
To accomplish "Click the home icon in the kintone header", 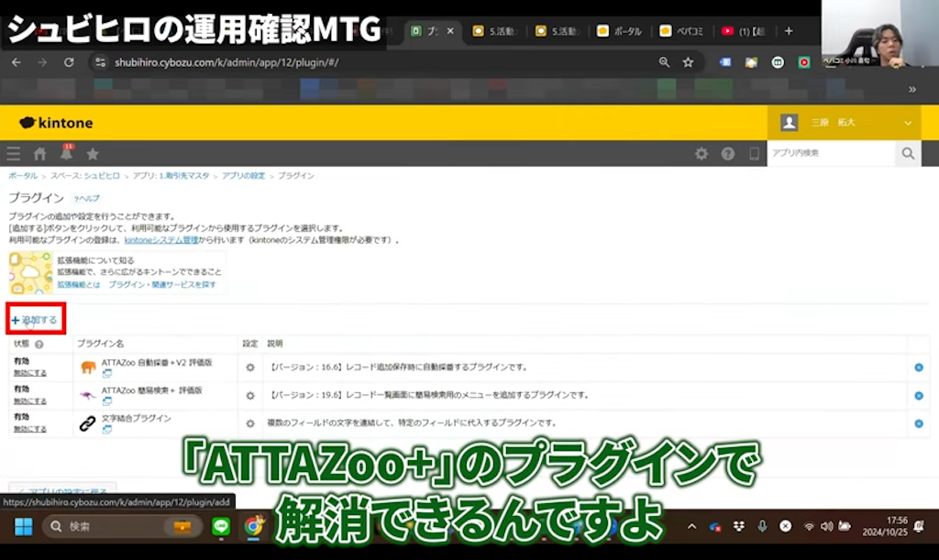I will click(39, 153).
